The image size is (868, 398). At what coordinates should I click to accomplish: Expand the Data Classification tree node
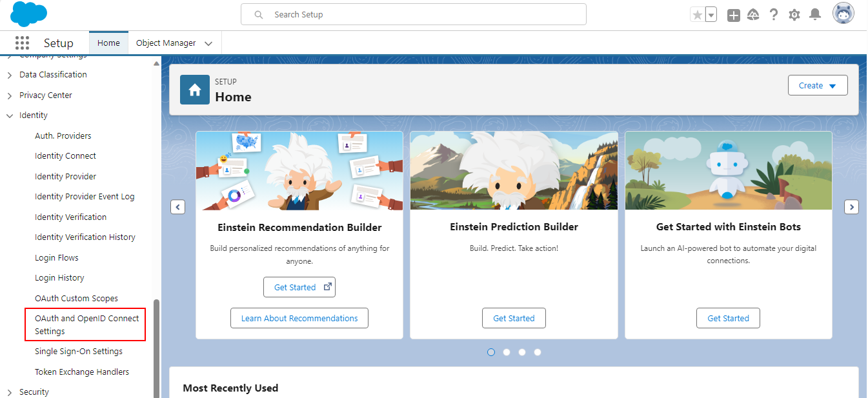tap(10, 75)
